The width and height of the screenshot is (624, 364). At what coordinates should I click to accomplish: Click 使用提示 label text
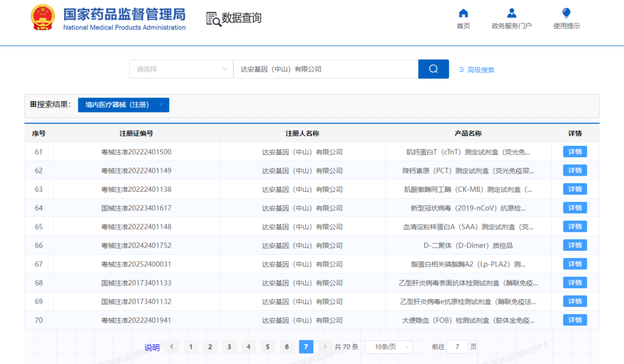pos(566,26)
